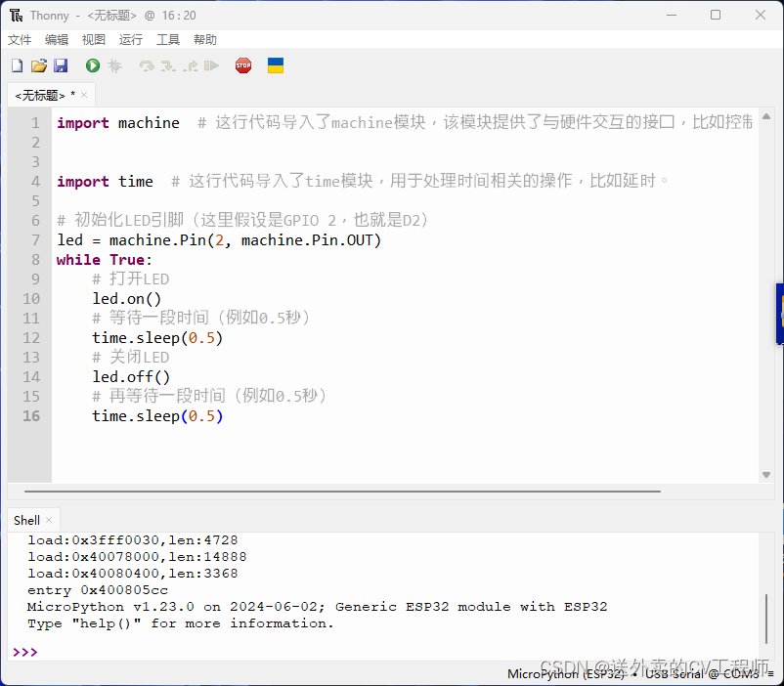The image size is (784, 686).
Task: Click 'time.sleep(0.5)' on line 16
Action: pyautogui.click(x=157, y=416)
